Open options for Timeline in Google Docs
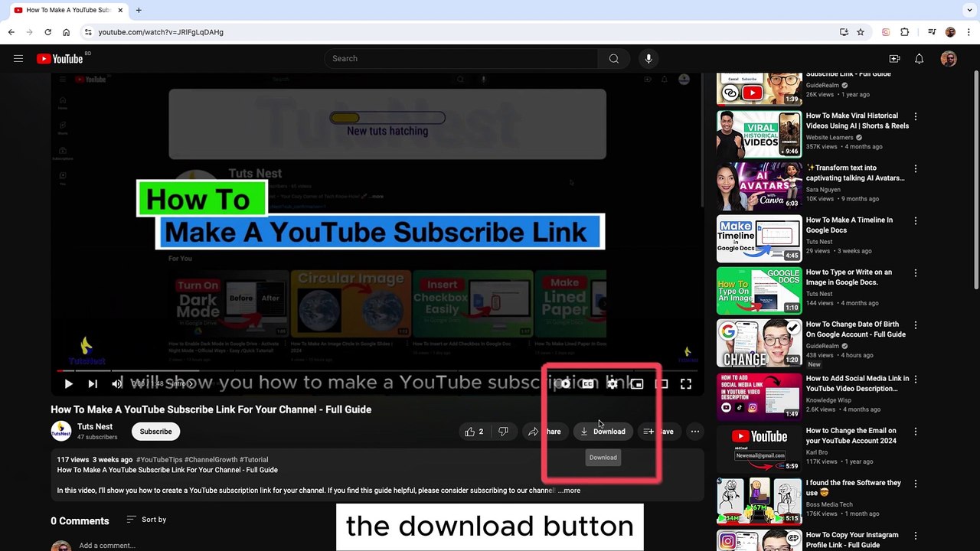980x551 pixels. (916, 221)
